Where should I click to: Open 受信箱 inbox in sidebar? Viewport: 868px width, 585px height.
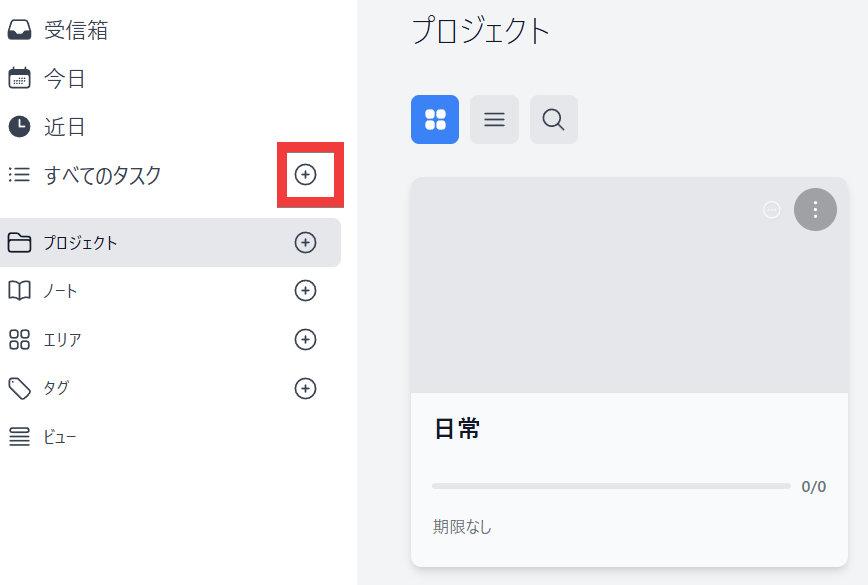[x=75, y=31]
